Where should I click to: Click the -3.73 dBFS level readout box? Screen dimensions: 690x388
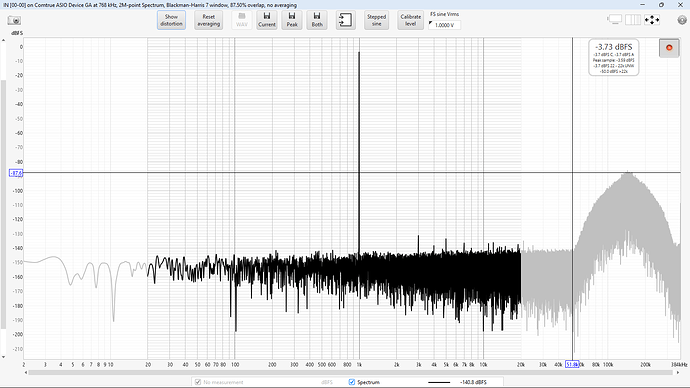coord(613,58)
